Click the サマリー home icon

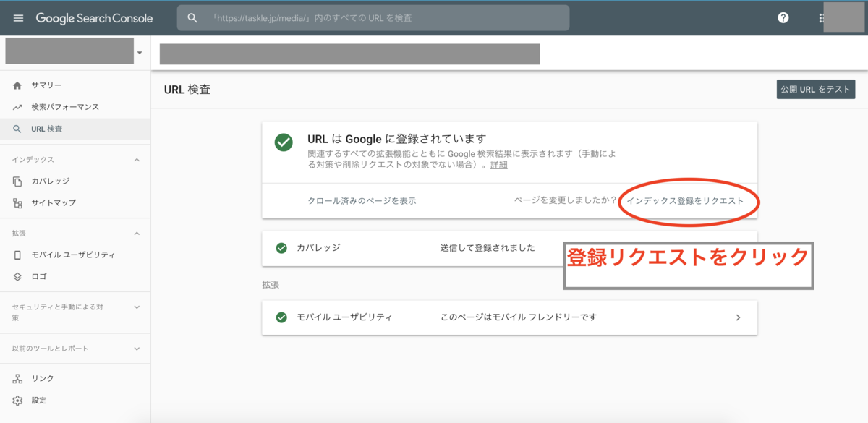click(x=17, y=85)
